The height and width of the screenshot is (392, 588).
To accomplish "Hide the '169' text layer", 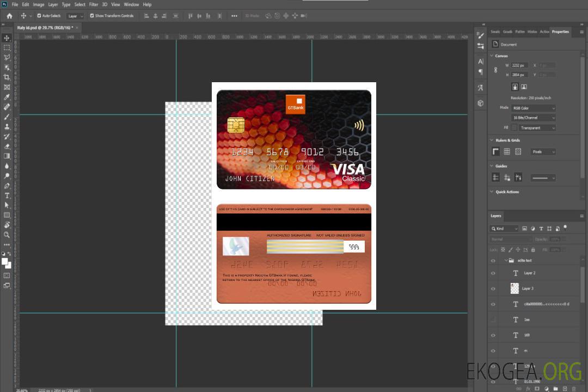I will 493,335.
